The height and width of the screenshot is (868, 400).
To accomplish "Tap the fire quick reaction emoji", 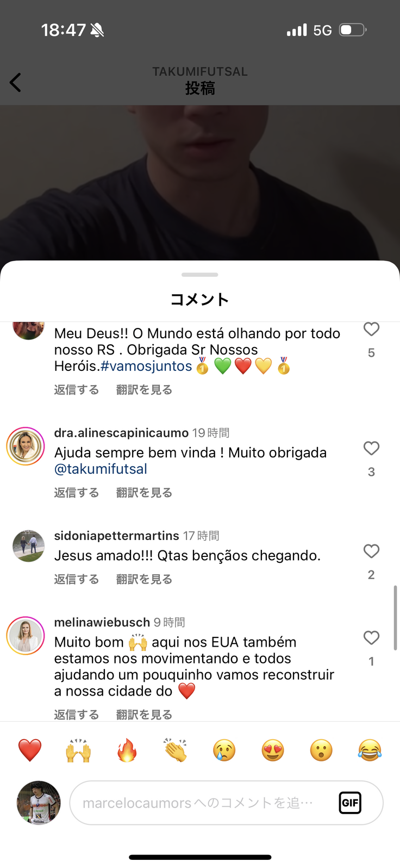I will (x=127, y=751).
